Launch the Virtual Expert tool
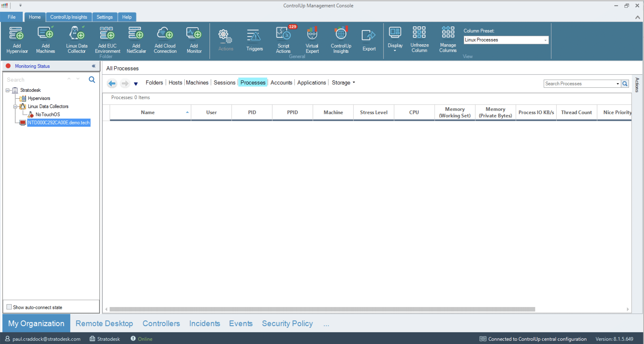 (312, 40)
